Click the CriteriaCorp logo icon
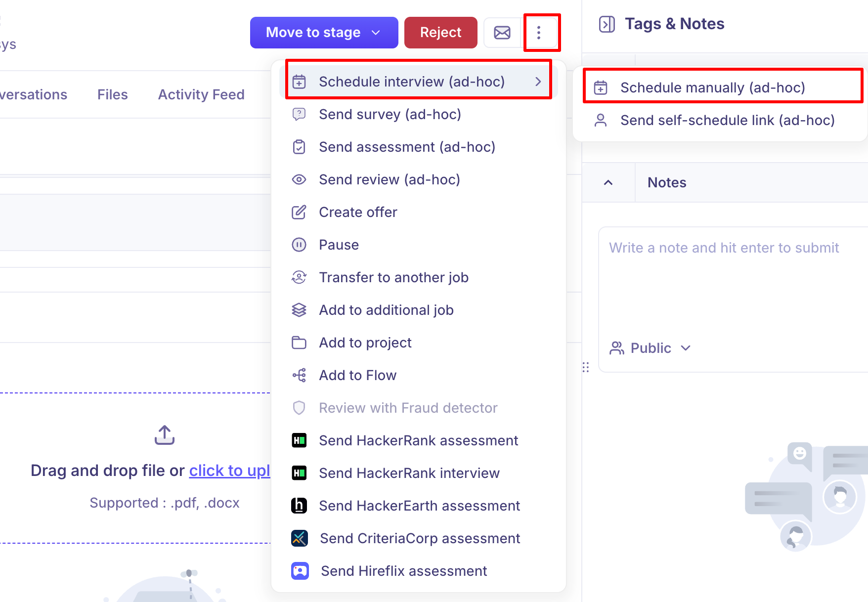The height and width of the screenshot is (602, 868). click(300, 538)
